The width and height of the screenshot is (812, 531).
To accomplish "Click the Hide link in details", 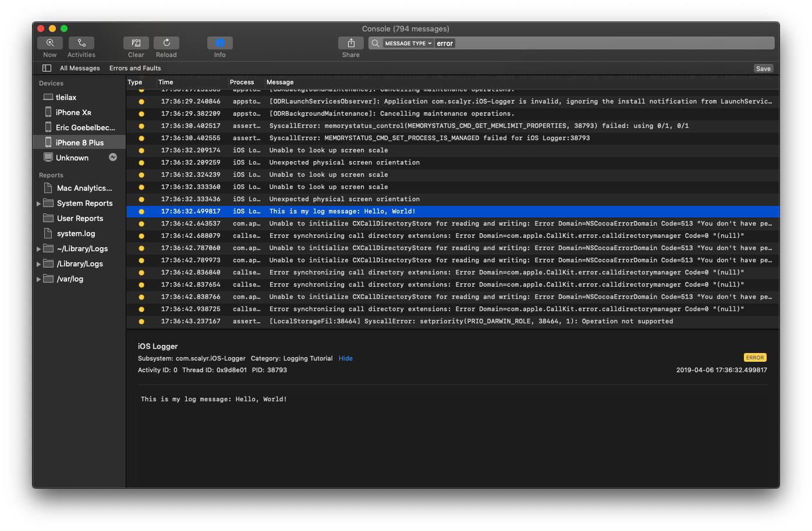I will pyautogui.click(x=346, y=358).
